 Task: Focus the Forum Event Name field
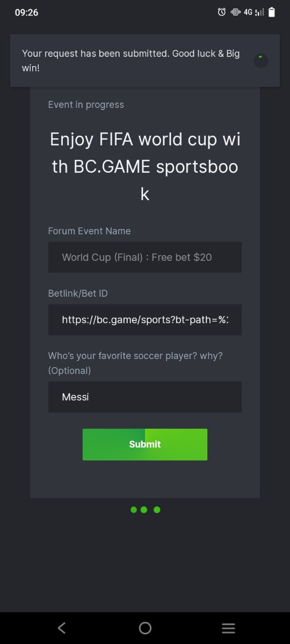click(145, 257)
